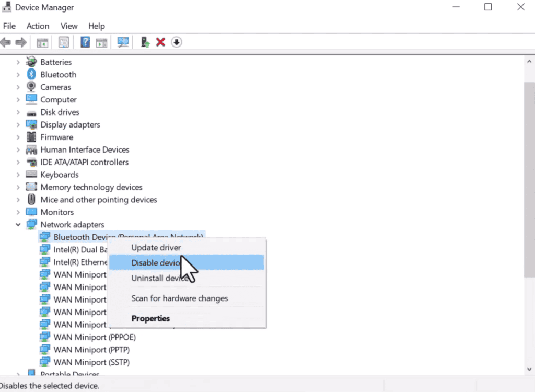Open Help using the blue question mark icon
This screenshot has height=392, width=535.
coord(85,42)
